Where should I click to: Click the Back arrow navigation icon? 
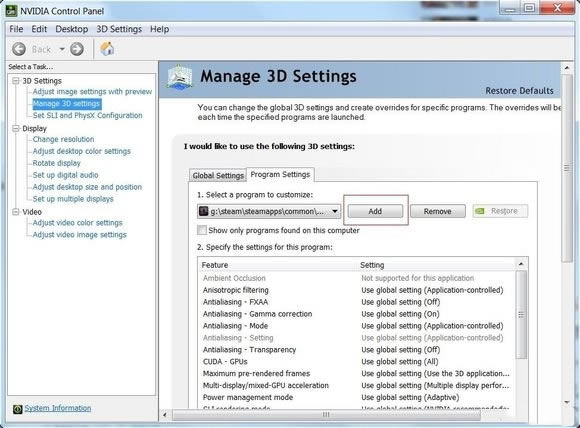(x=19, y=49)
